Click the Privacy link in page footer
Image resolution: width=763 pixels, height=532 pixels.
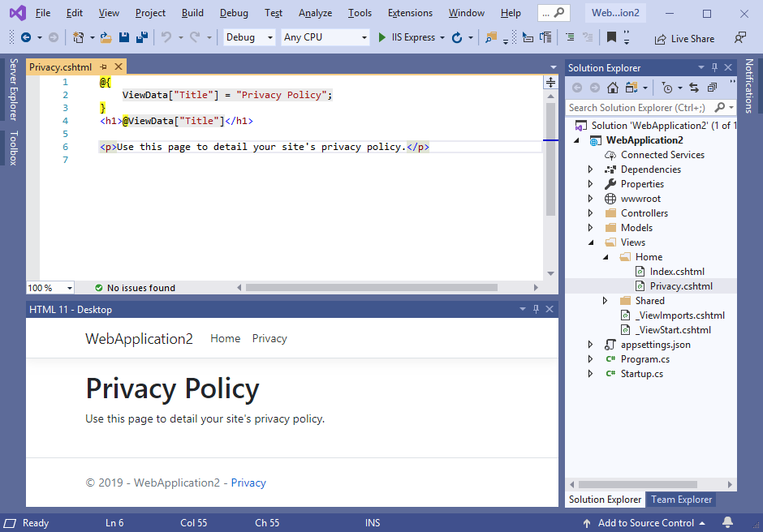248,483
